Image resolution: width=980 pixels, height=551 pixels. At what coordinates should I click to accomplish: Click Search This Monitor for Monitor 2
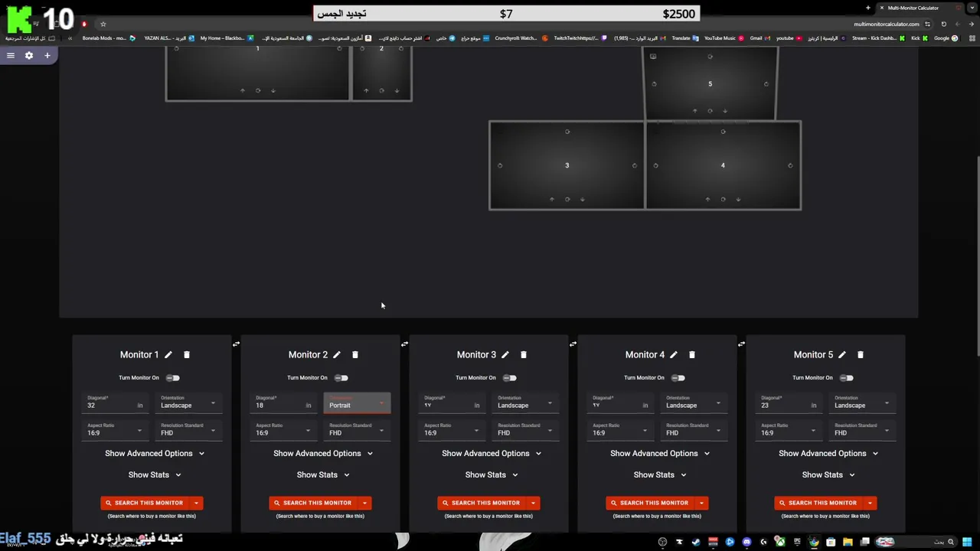click(314, 503)
